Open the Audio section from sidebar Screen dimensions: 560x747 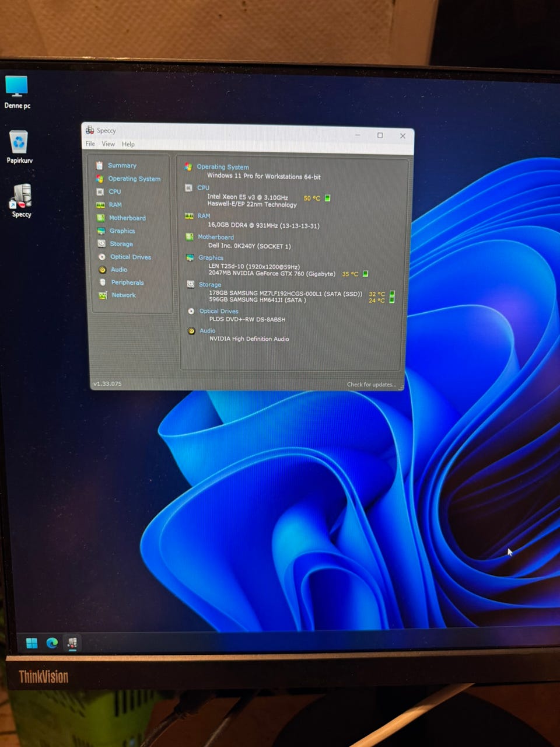(119, 270)
